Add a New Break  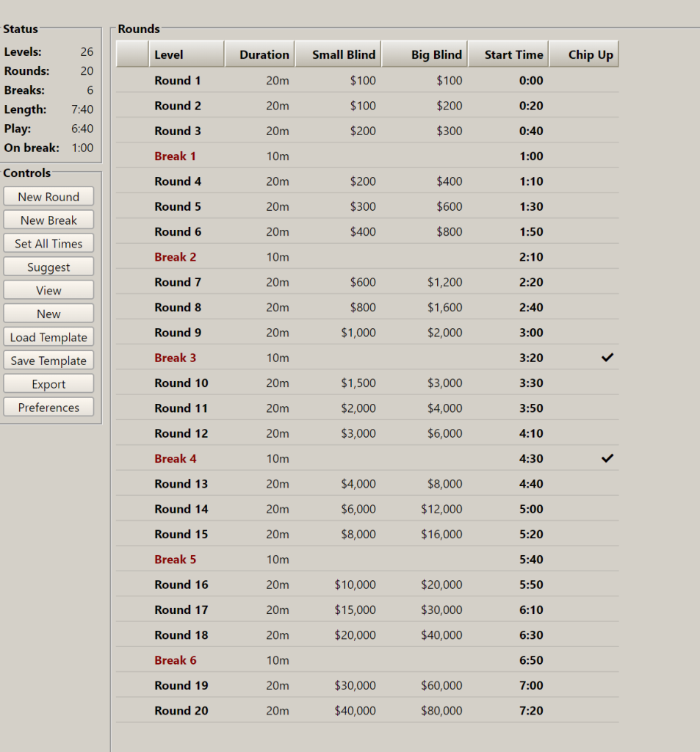pyautogui.click(x=48, y=220)
